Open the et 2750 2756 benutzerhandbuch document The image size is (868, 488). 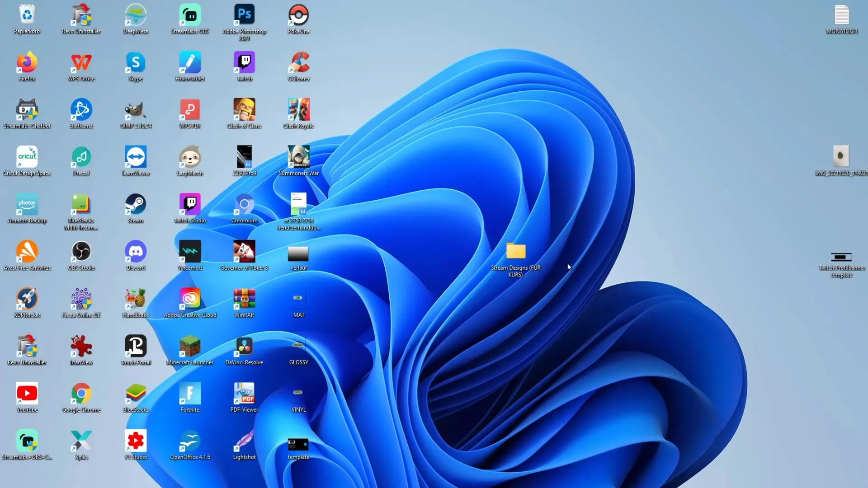[298, 204]
